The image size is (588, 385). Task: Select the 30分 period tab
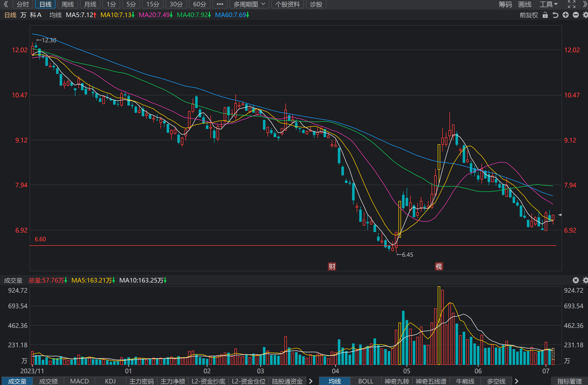point(176,4)
